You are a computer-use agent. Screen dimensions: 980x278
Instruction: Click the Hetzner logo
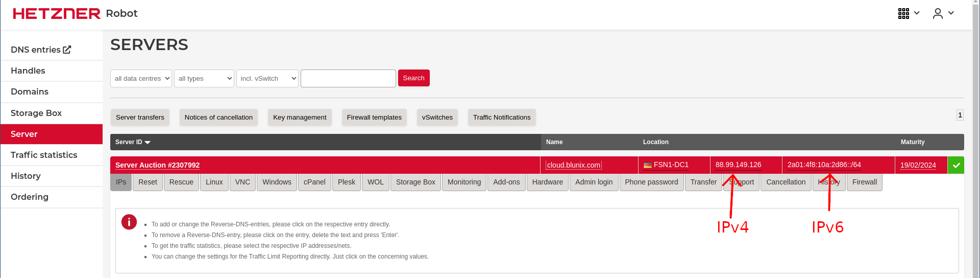(57, 13)
